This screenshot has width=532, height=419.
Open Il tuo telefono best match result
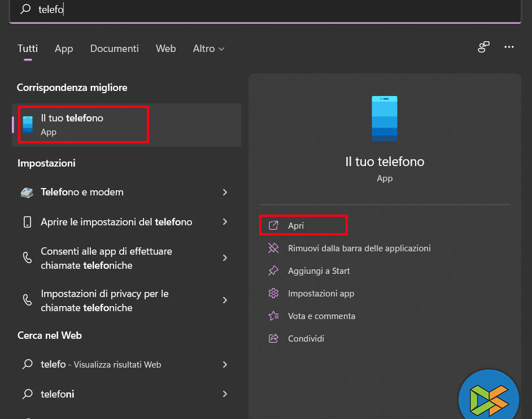(84, 124)
